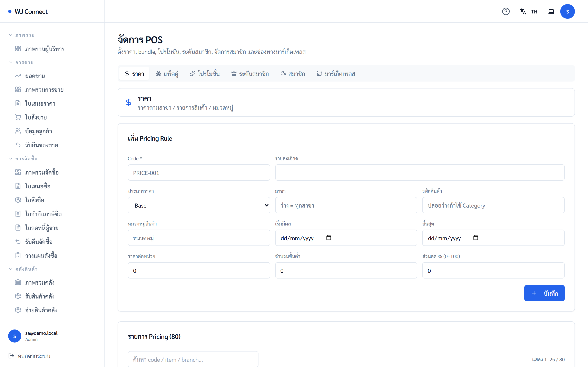Open the ประเภทราคา Base dropdown
This screenshot has height=367, width=588.
coord(199,205)
